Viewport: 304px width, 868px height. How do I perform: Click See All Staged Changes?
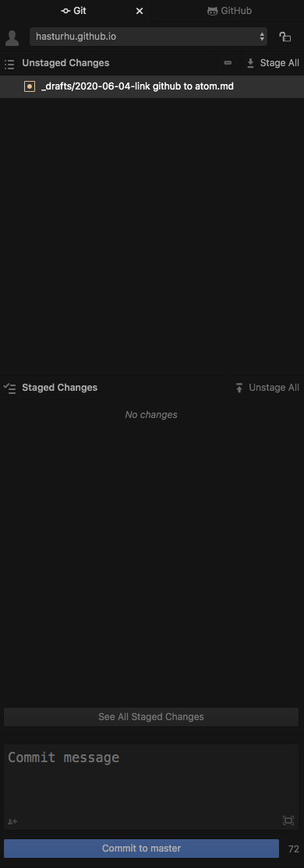[x=151, y=717]
